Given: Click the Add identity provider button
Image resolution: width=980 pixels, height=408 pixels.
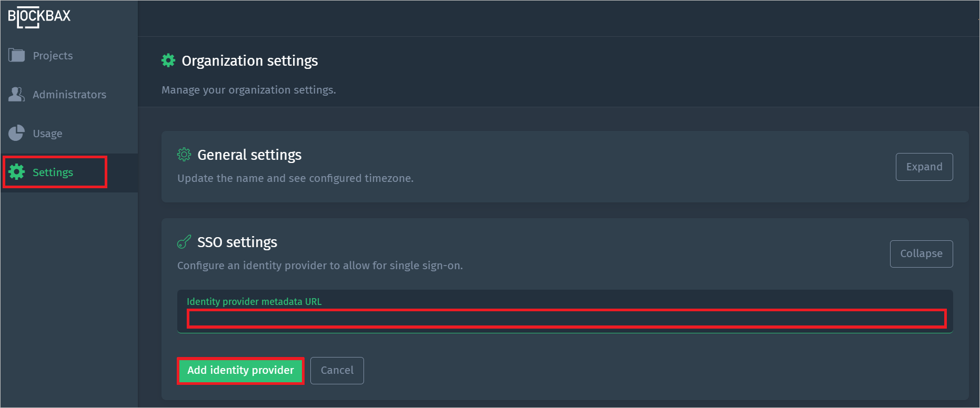Looking at the screenshot, I should point(240,370).
